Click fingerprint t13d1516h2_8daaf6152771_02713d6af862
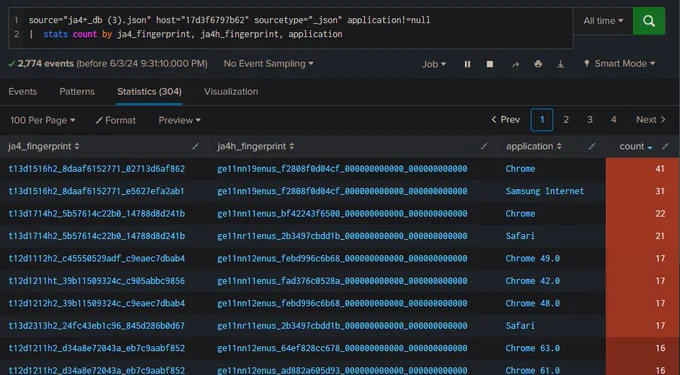680x375 pixels. pyautogui.click(x=97, y=169)
